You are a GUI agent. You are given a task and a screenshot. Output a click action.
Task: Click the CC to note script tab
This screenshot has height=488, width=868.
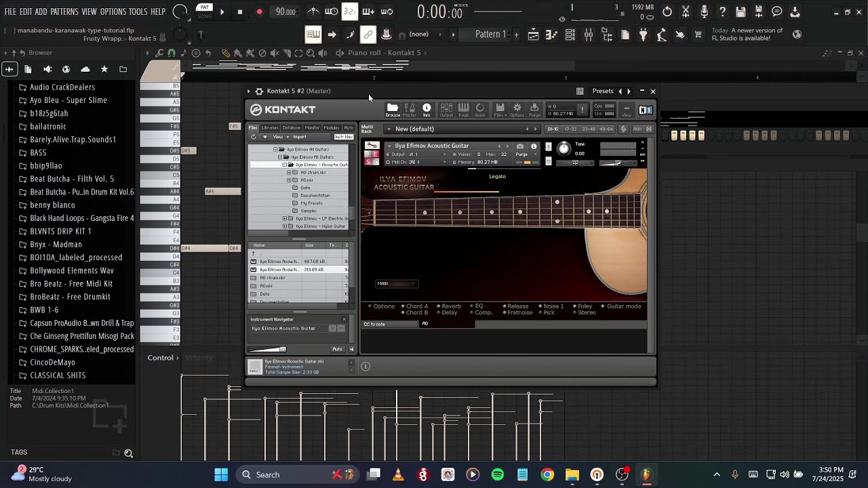pos(391,324)
